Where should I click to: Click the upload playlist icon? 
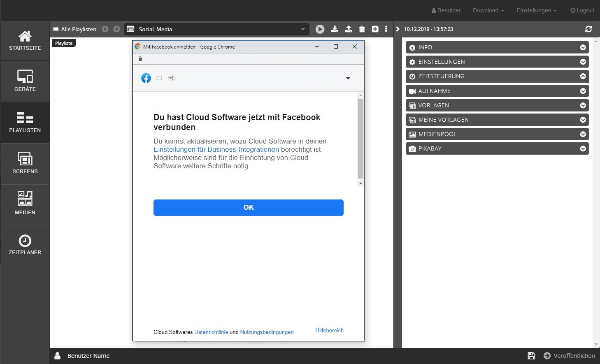tap(349, 29)
